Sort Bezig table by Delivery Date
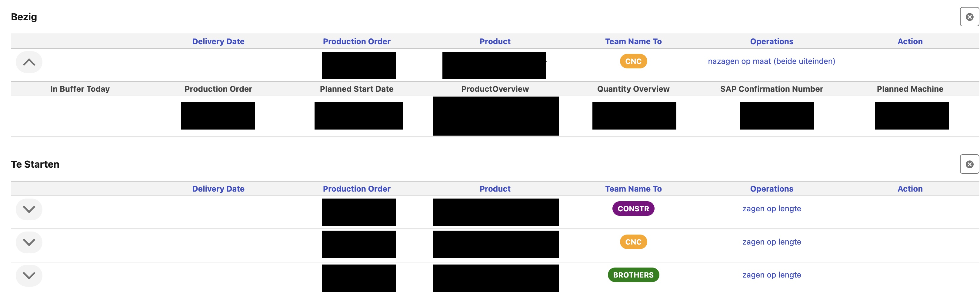This screenshot has width=980, height=296. point(218,41)
